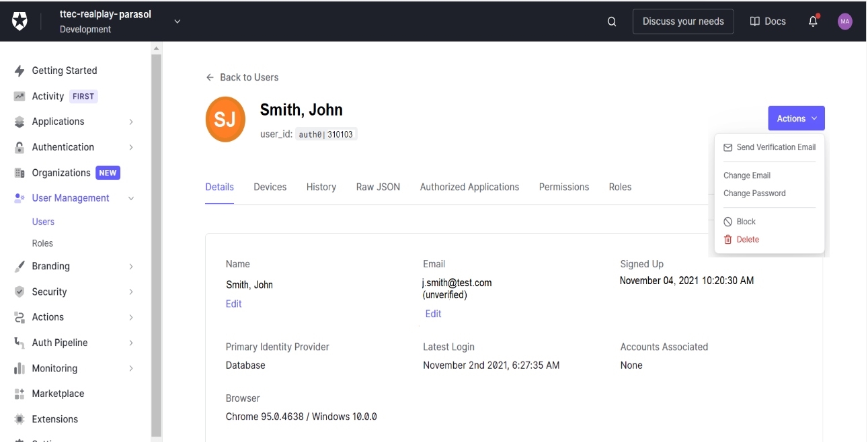The height and width of the screenshot is (442, 868).
Task: Click the Monitoring bar chart icon
Action: [19, 369]
